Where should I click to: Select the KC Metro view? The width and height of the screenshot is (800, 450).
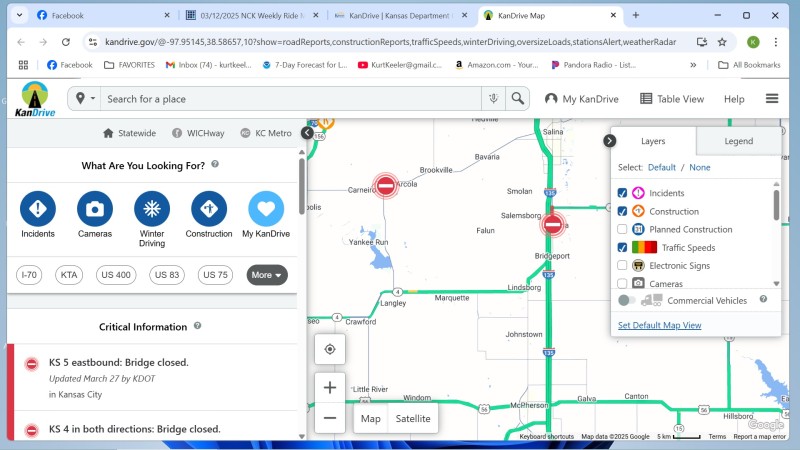pos(266,133)
